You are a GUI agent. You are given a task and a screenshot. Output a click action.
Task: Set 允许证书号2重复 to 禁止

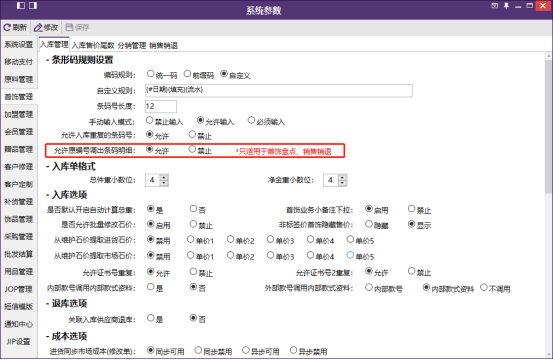[x=412, y=271]
